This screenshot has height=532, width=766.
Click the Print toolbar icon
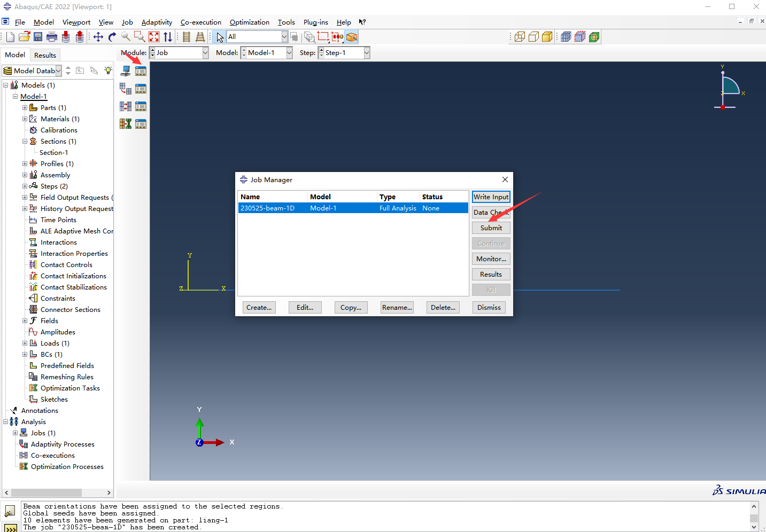pyautogui.click(x=52, y=37)
